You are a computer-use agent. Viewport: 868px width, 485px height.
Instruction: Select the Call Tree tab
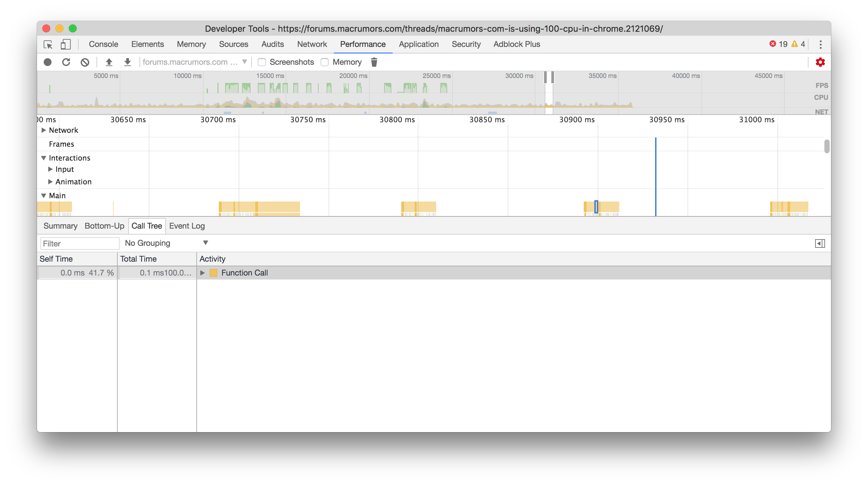pos(146,226)
